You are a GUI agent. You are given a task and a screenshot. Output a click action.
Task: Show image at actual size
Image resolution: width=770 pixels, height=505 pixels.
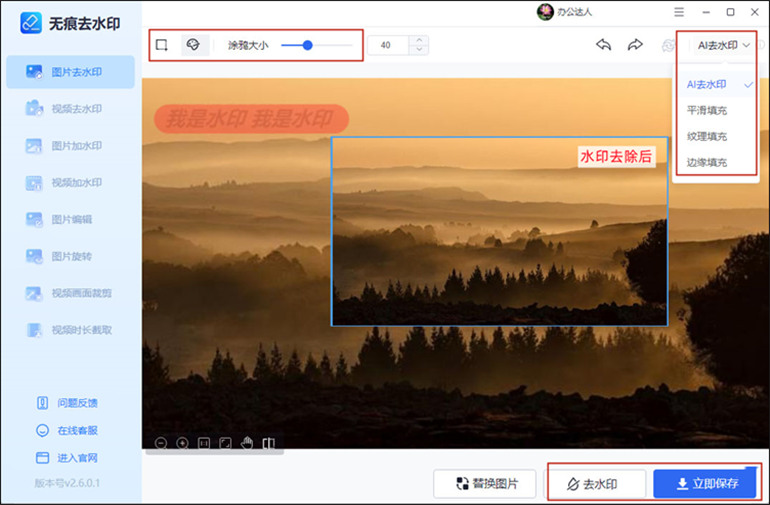click(204, 443)
